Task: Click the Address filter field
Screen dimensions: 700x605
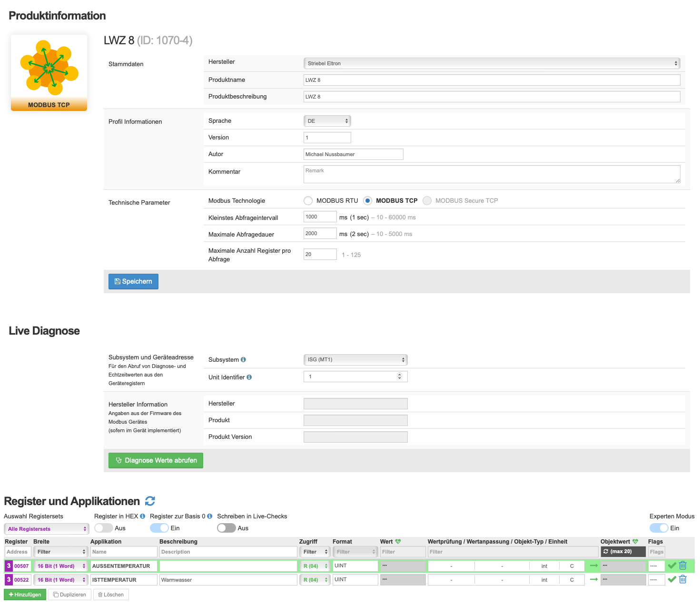Action: point(18,552)
